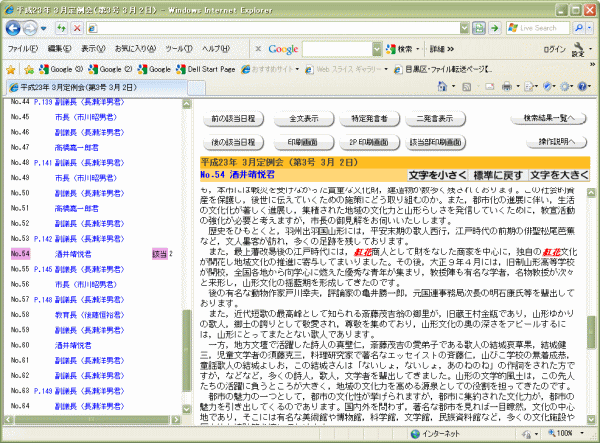Open the Web スライス ギャラリー favorite
This screenshot has height=443, width=600.
(x=346, y=69)
